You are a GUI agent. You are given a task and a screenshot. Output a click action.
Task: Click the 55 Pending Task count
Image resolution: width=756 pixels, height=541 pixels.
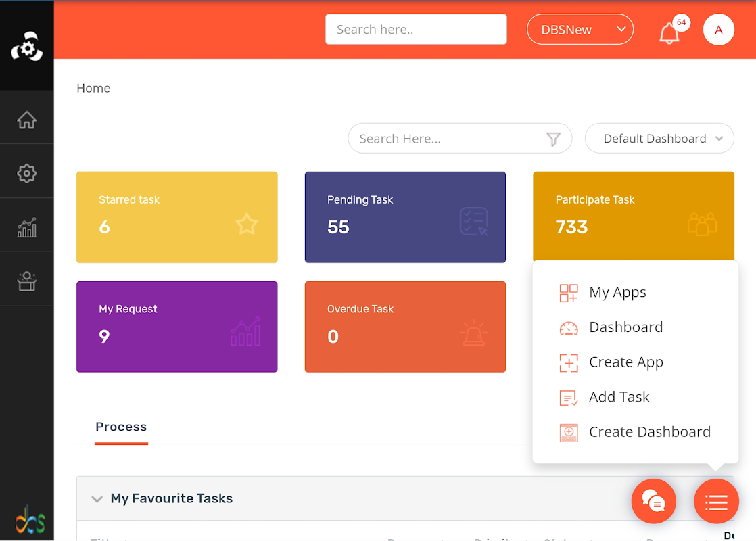tap(338, 227)
